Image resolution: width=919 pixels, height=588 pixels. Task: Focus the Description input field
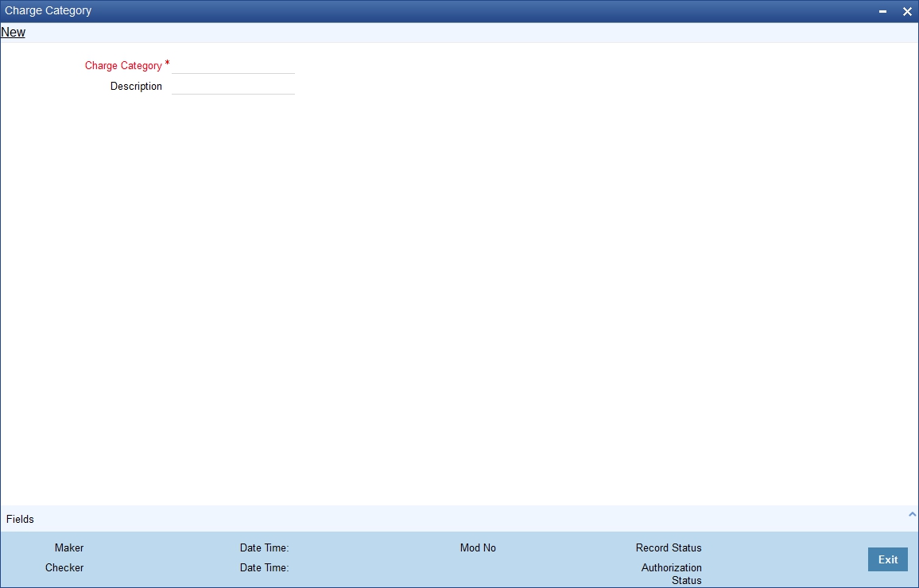pyautogui.click(x=233, y=86)
